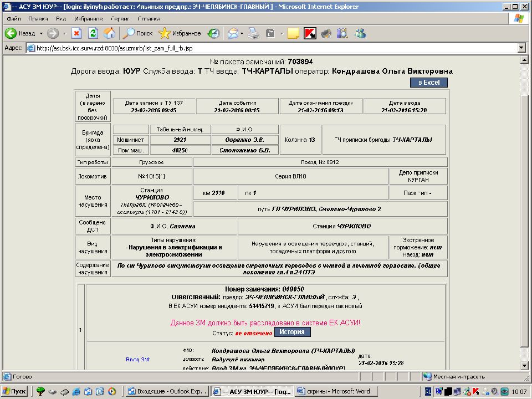
Task: Expand the address bar dropdown list
Action: pyautogui.click(x=522, y=48)
